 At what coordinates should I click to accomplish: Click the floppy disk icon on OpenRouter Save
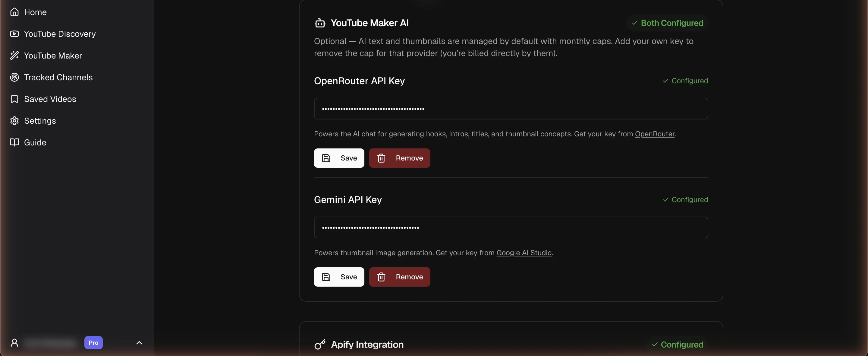[326, 158]
